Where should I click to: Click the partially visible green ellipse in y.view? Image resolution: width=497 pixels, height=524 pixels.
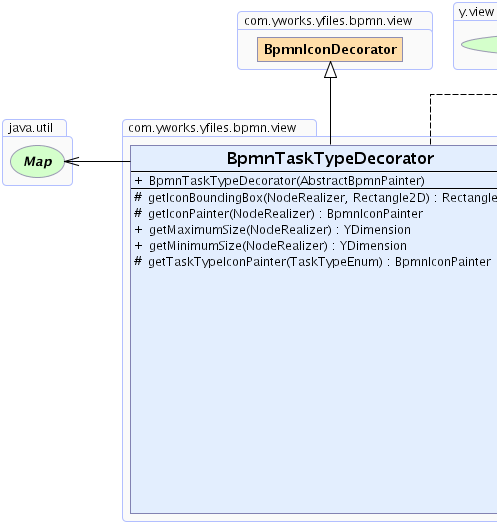click(x=479, y=44)
